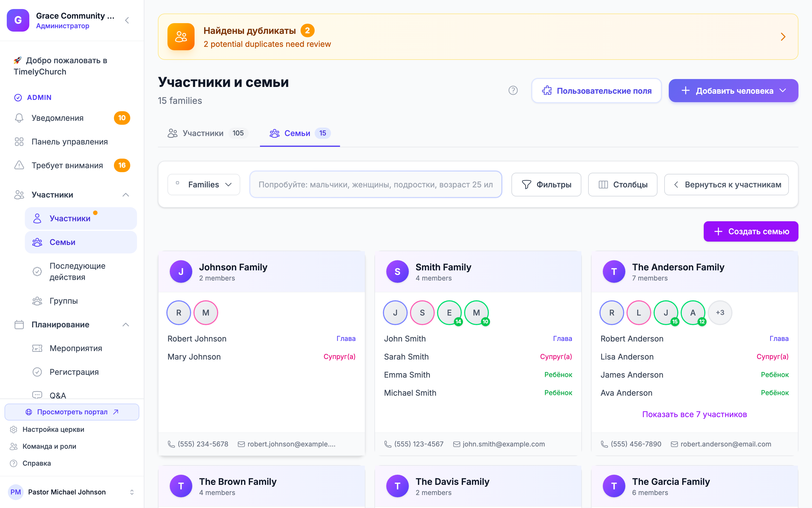The width and height of the screenshot is (812, 508).
Task: Click Пользовательские поля button
Action: [x=596, y=91]
